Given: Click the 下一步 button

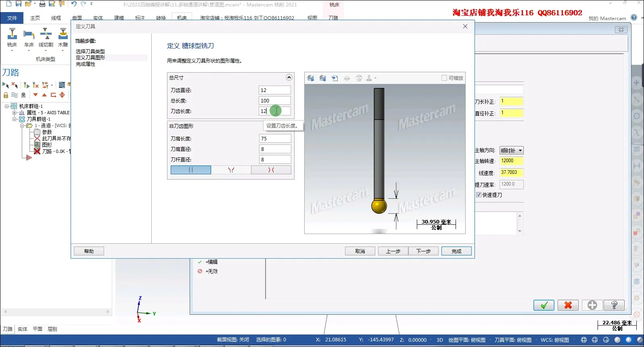Looking at the screenshot, I should click(423, 251).
